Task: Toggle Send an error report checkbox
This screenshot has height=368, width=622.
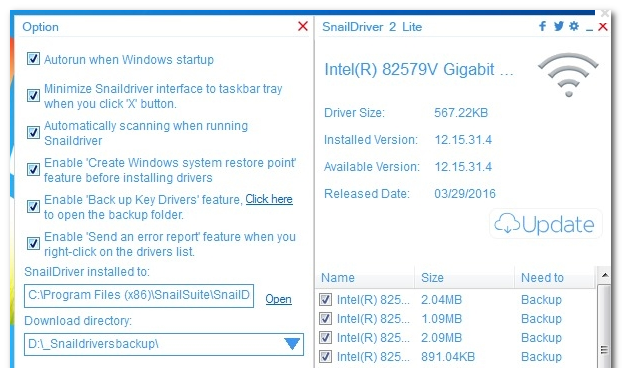Action: point(33,243)
